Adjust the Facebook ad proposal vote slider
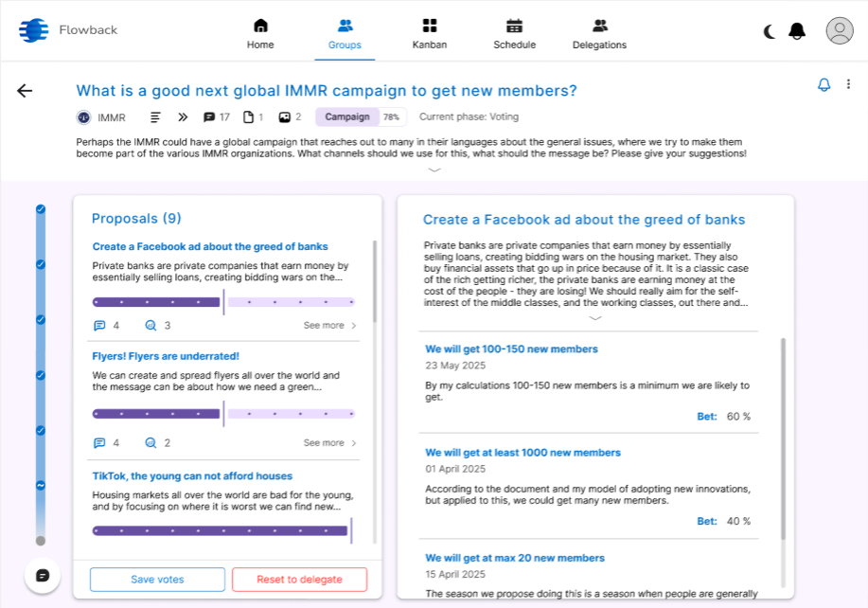Screen dimensions: 868x608 coord(223,302)
